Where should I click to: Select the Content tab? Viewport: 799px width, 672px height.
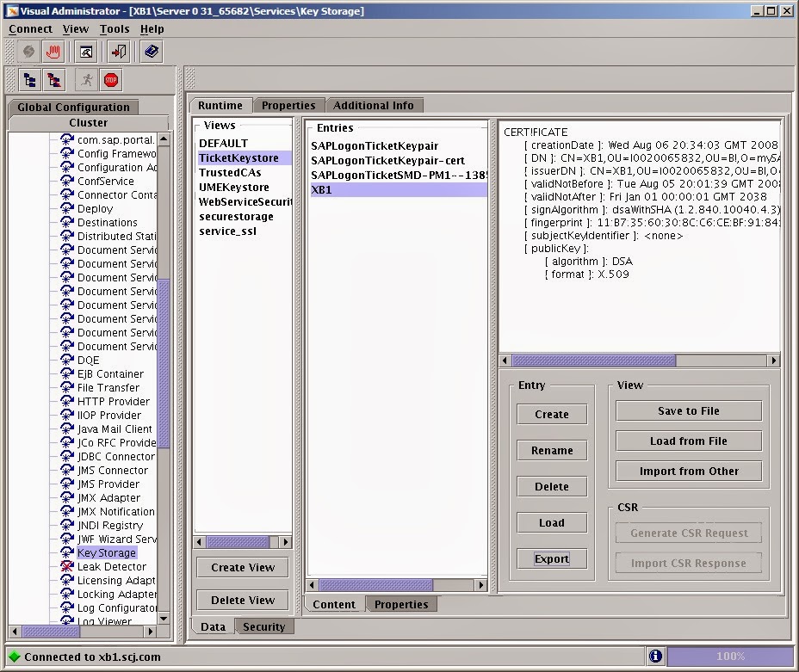(x=334, y=604)
